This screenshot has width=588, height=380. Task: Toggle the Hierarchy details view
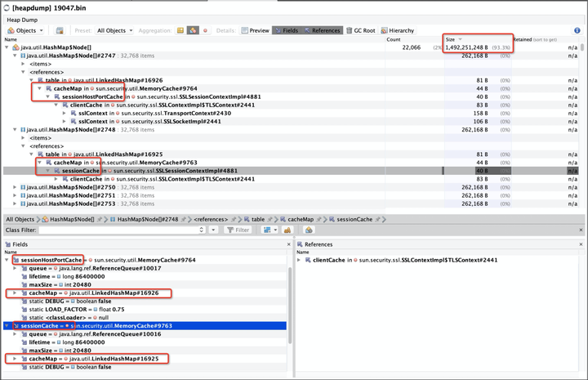[398, 30]
